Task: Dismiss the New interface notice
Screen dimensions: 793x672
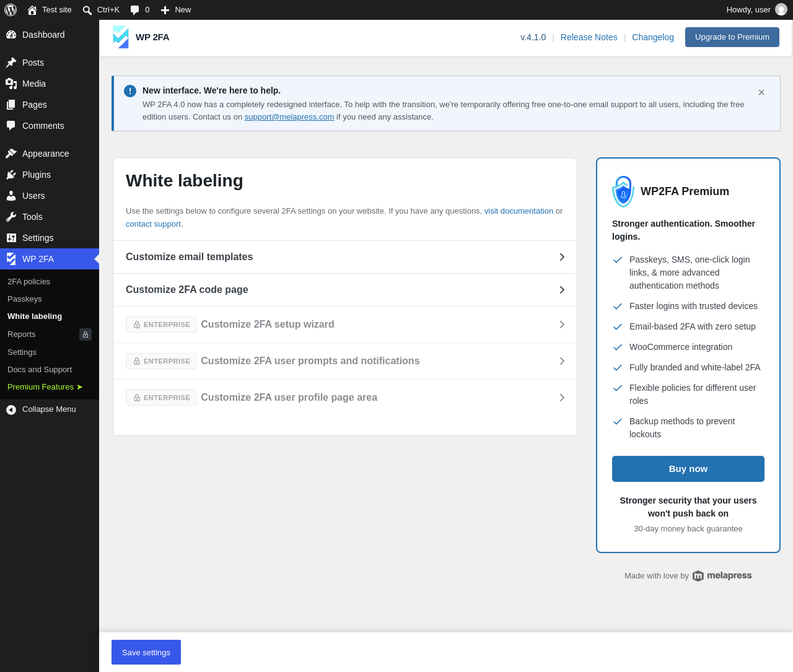Action: 761,92
